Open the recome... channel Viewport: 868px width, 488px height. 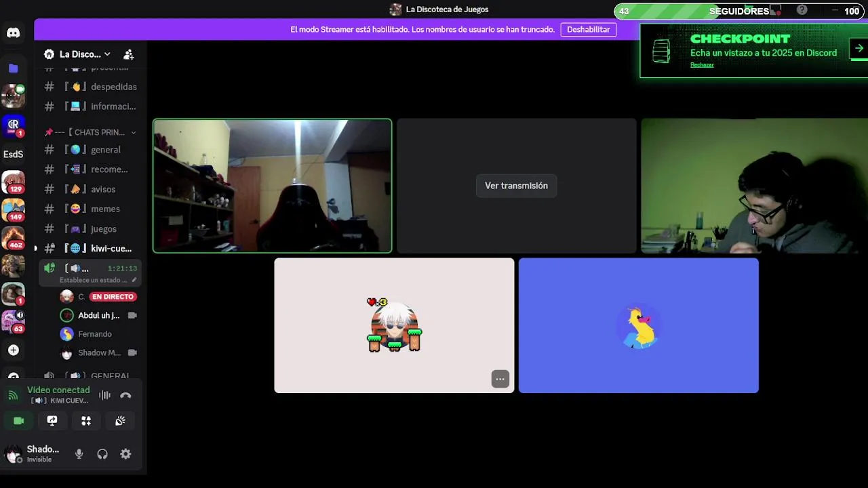[x=90, y=169]
